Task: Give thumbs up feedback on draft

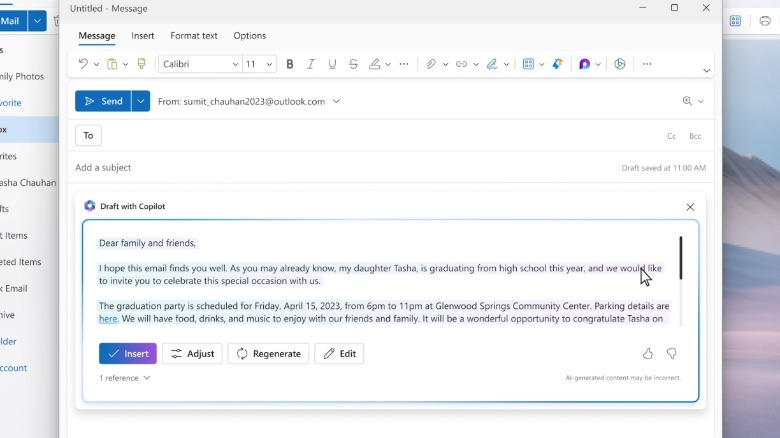Action: (647, 353)
